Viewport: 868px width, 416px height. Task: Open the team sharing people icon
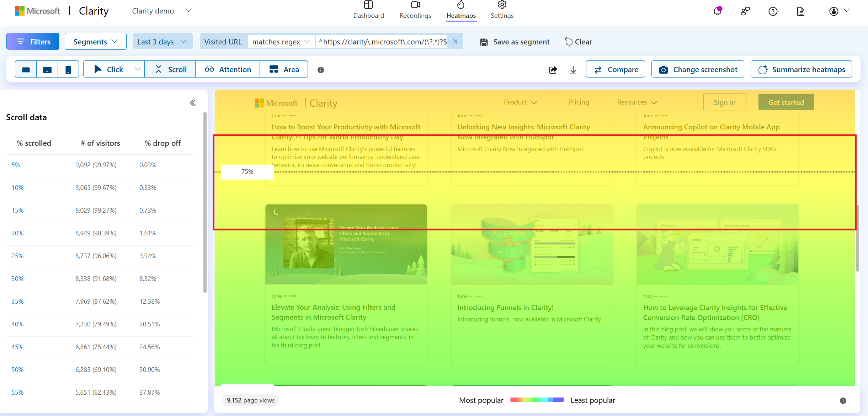click(745, 11)
